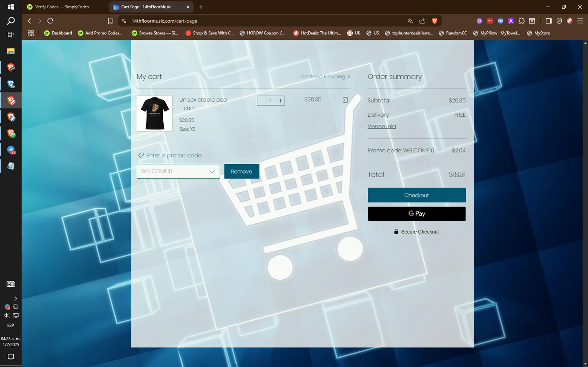Open the Shop & Save With C... bookmark
Viewport: 588px width, 367px height.
coord(209,33)
